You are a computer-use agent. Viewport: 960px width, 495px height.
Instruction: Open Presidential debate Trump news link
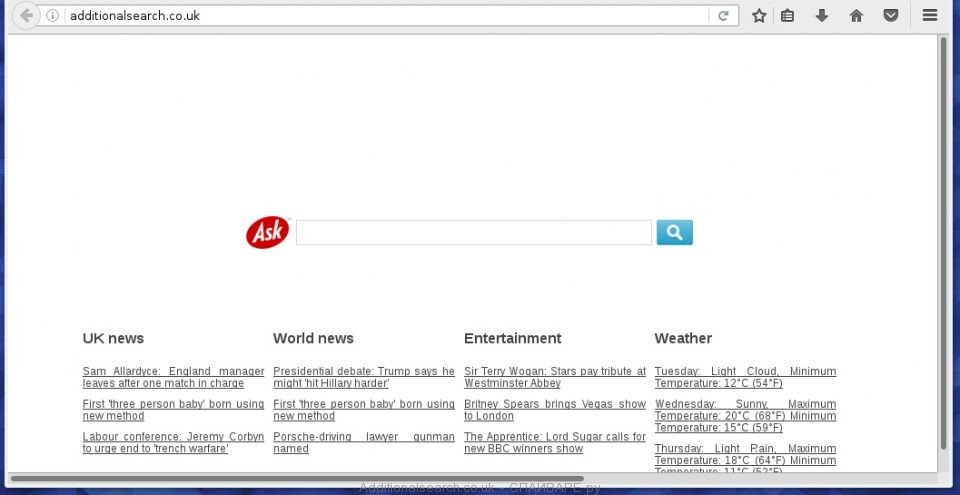tap(363, 377)
